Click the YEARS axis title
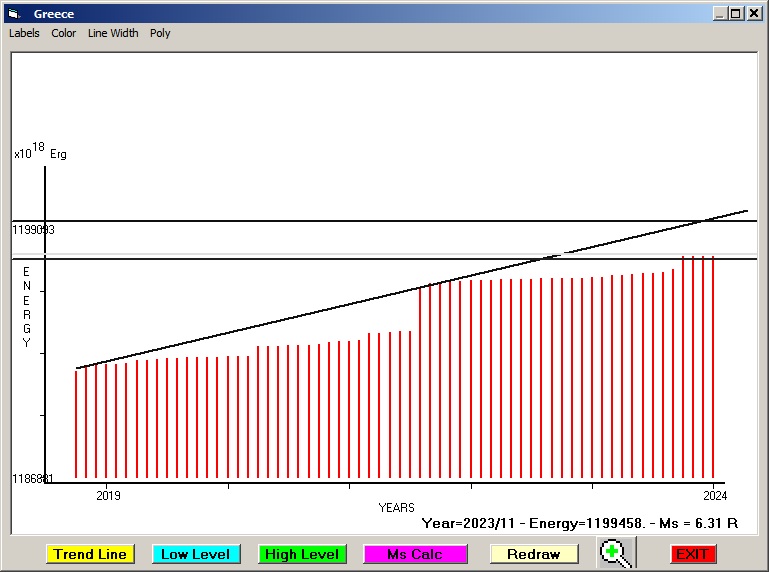 pos(396,508)
